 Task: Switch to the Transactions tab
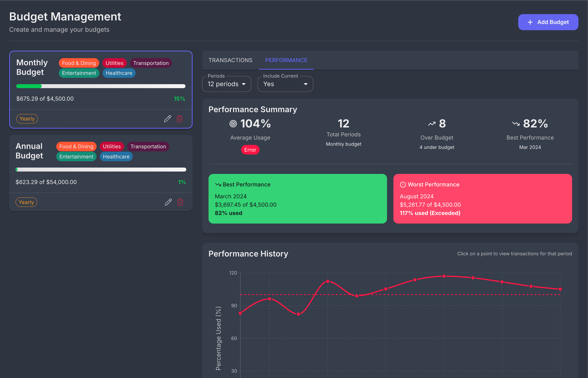point(230,60)
